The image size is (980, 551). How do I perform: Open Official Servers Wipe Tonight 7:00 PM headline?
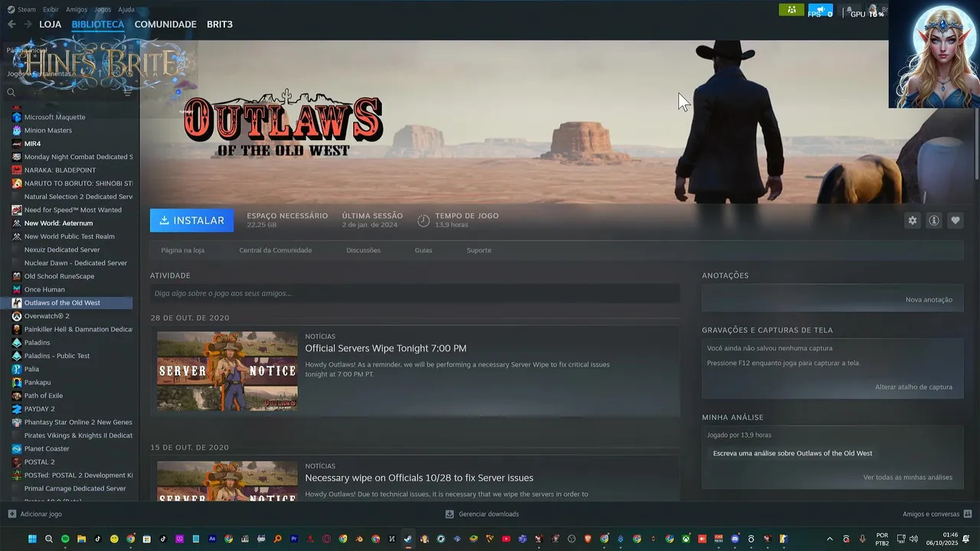(x=386, y=348)
